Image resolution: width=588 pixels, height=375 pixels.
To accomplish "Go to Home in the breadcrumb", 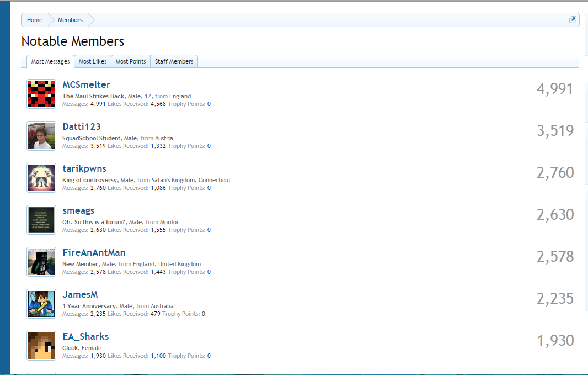I will tap(35, 20).
